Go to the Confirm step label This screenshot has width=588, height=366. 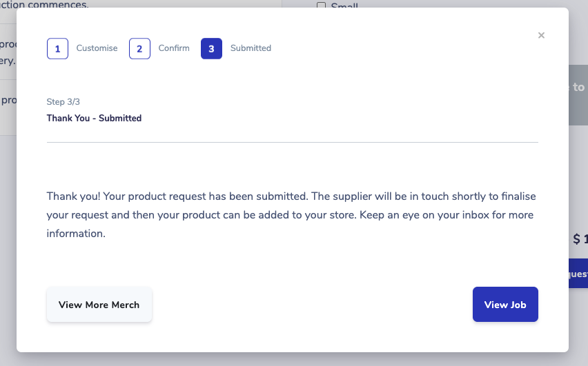tap(174, 48)
